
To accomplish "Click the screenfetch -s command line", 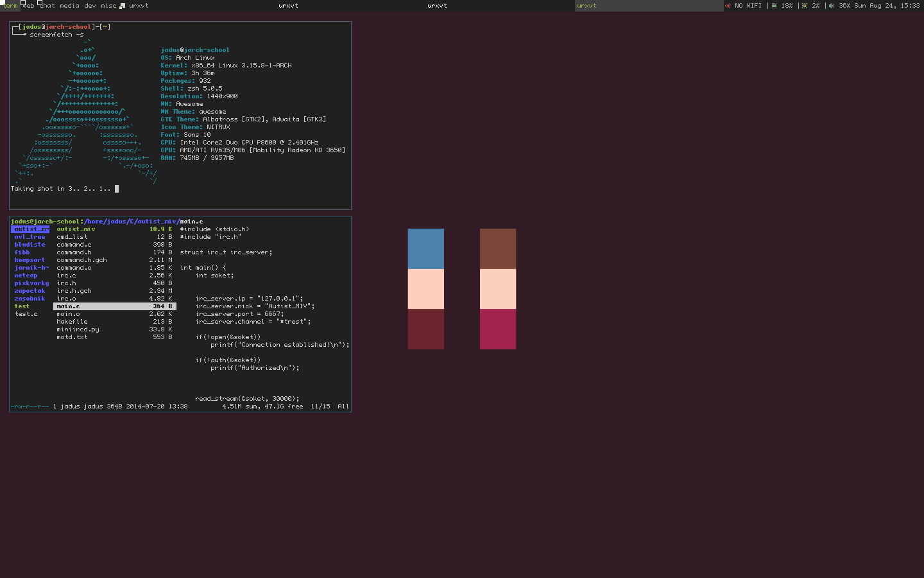I will (x=56, y=35).
